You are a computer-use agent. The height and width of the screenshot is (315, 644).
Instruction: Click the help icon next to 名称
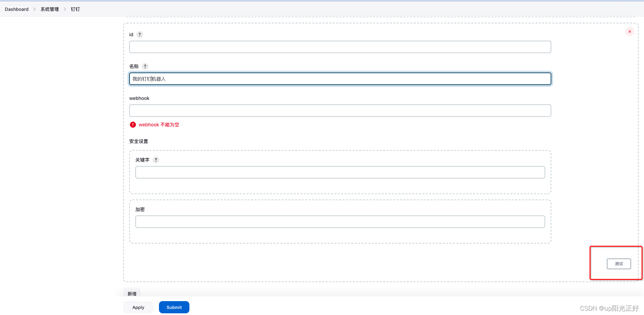pyautogui.click(x=145, y=66)
